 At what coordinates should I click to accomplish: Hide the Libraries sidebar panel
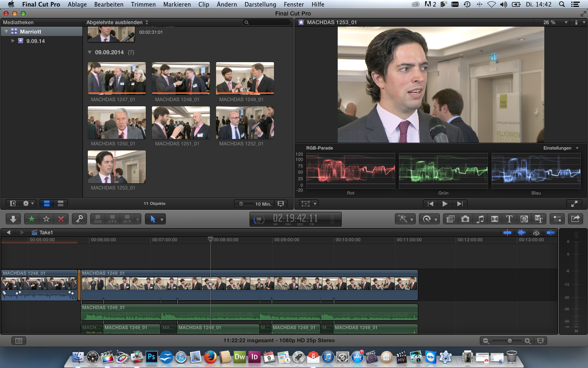[x=13, y=204]
